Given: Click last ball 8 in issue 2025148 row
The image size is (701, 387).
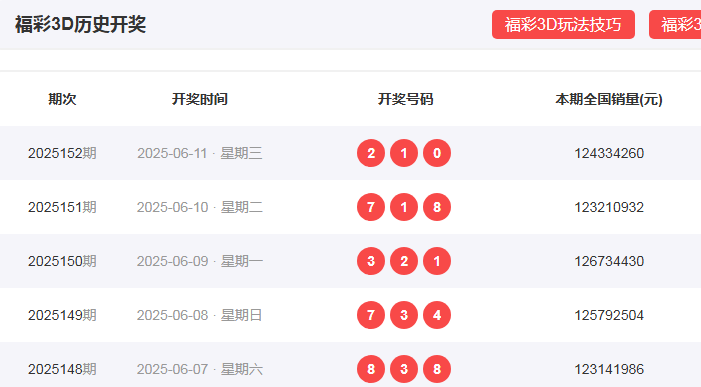Looking at the screenshot, I should [437, 370].
